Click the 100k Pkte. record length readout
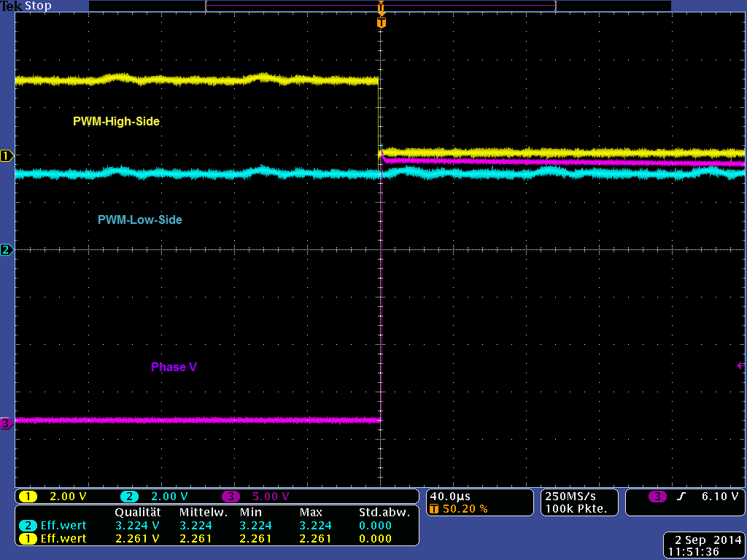 tap(576, 508)
